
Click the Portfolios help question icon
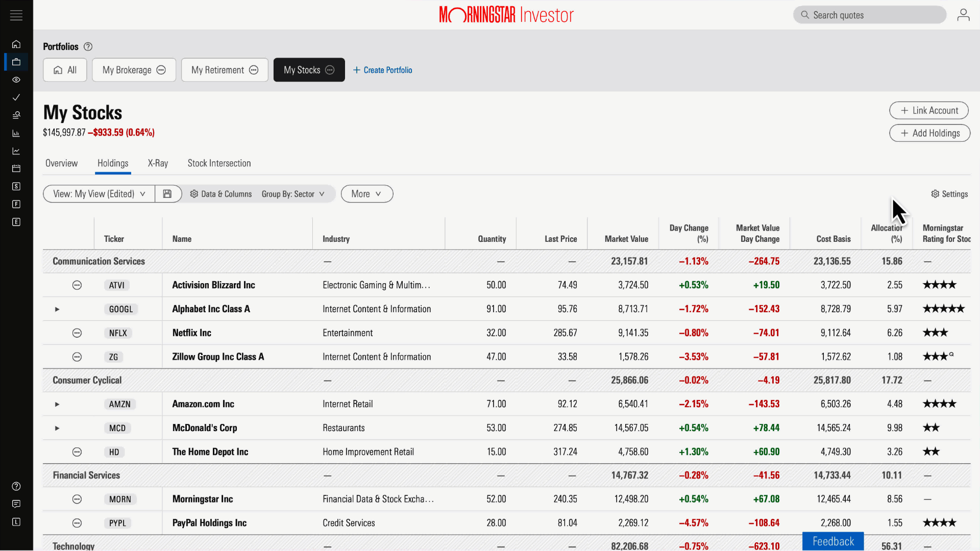[x=88, y=47]
